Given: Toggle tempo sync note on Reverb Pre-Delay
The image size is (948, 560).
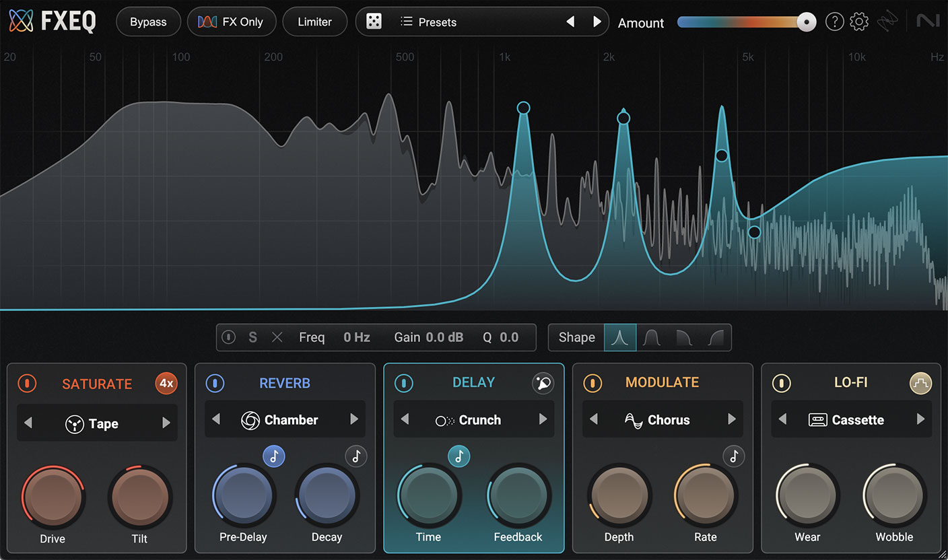Looking at the screenshot, I should pyautogui.click(x=273, y=456).
